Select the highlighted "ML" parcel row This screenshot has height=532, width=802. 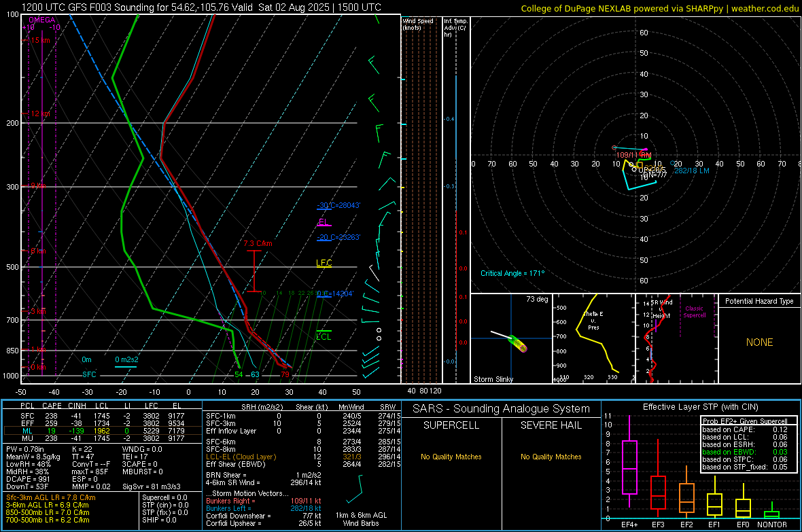tap(103, 431)
